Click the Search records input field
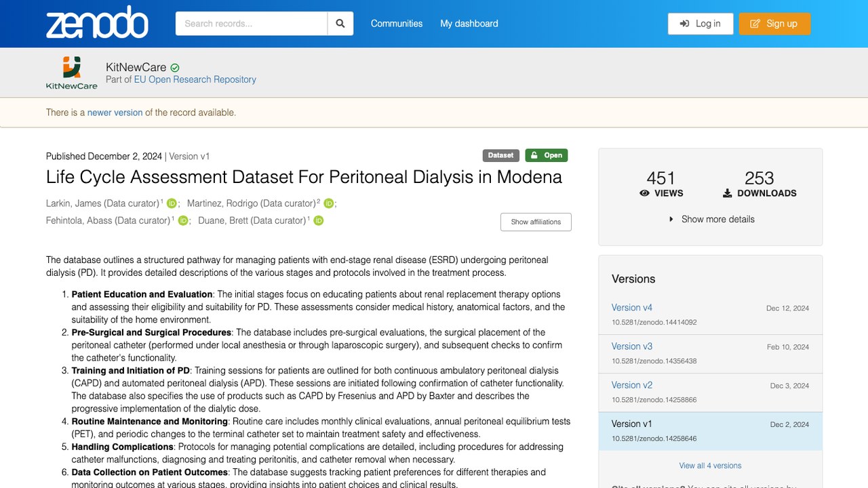 (x=252, y=24)
